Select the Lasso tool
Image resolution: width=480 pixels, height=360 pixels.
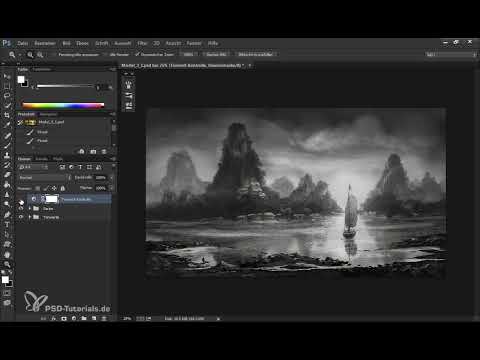pos(7,96)
